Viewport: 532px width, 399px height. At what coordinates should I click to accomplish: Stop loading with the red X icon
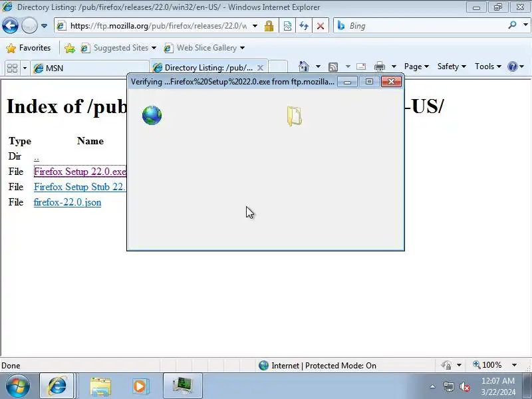(321, 26)
